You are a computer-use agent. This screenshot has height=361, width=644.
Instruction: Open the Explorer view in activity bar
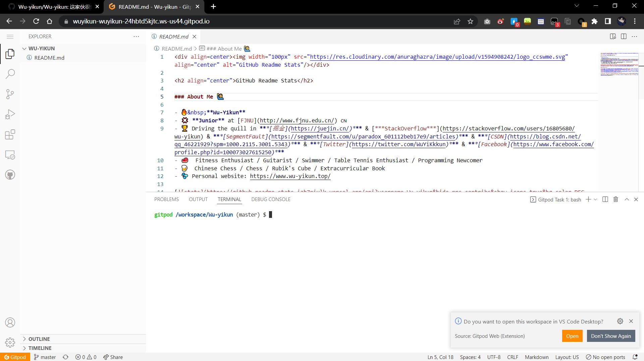tap(10, 54)
